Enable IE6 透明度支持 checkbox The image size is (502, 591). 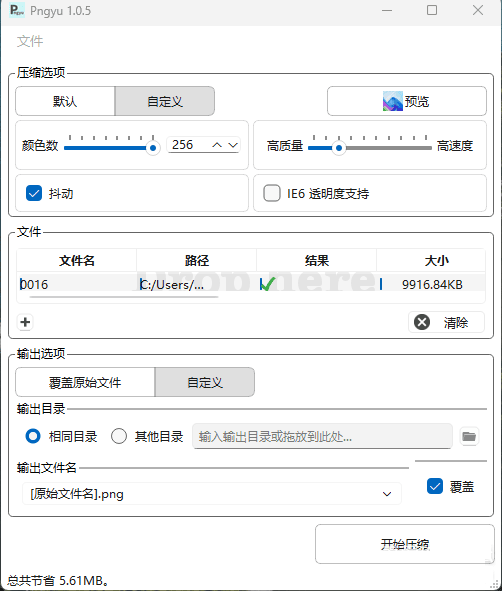(x=272, y=193)
